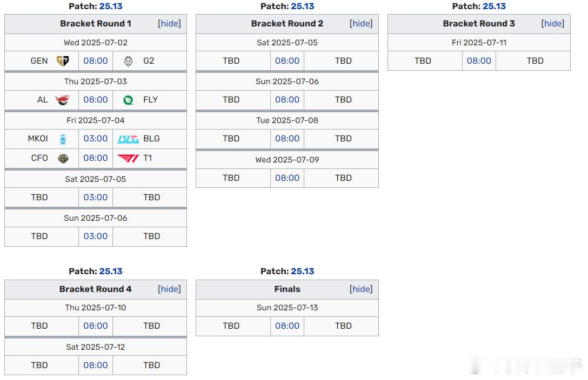Open the 08:00 GEN vs G2 match time
Viewport: 588px width, 380px height.
[x=96, y=60]
